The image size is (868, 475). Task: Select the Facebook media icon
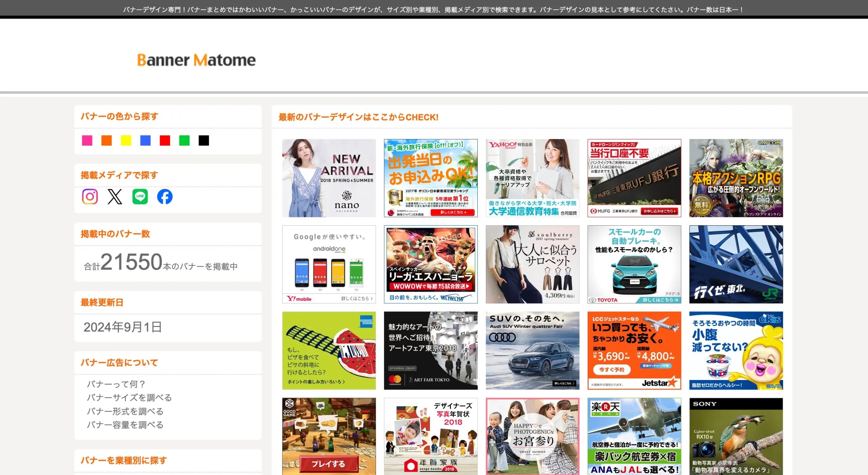tap(165, 196)
